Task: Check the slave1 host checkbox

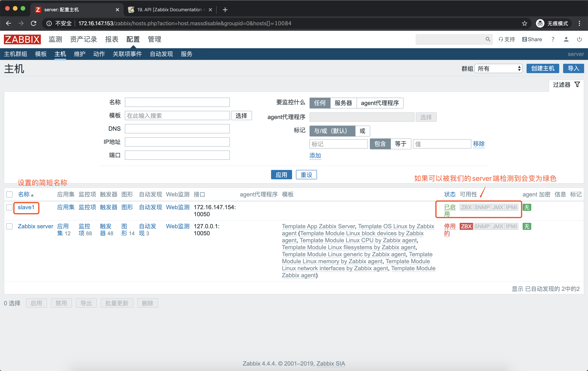Action: 9,207
